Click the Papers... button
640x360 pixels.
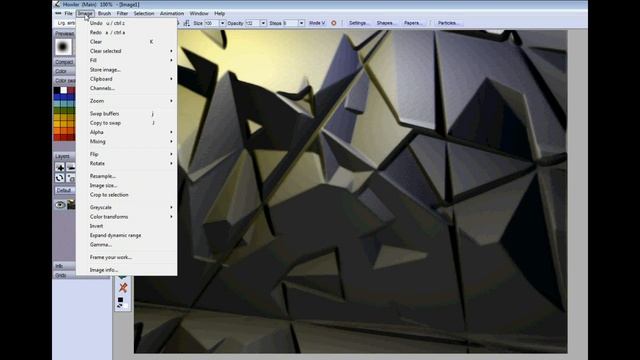tap(413, 23)
